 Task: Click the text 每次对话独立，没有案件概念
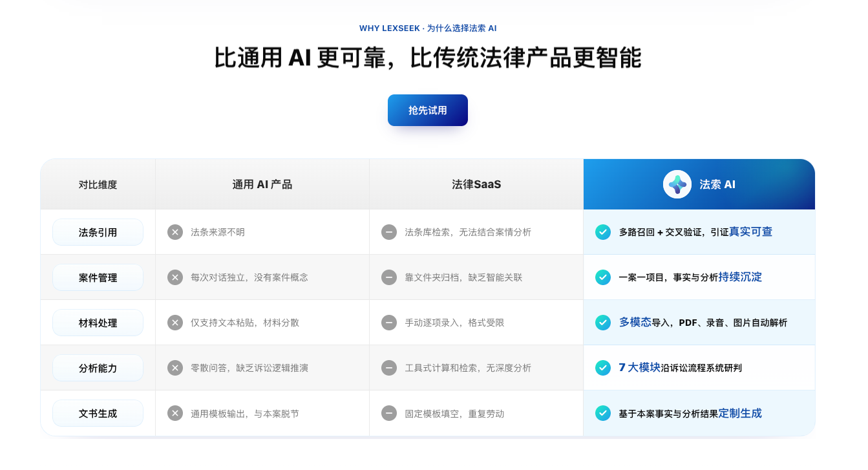249,277
